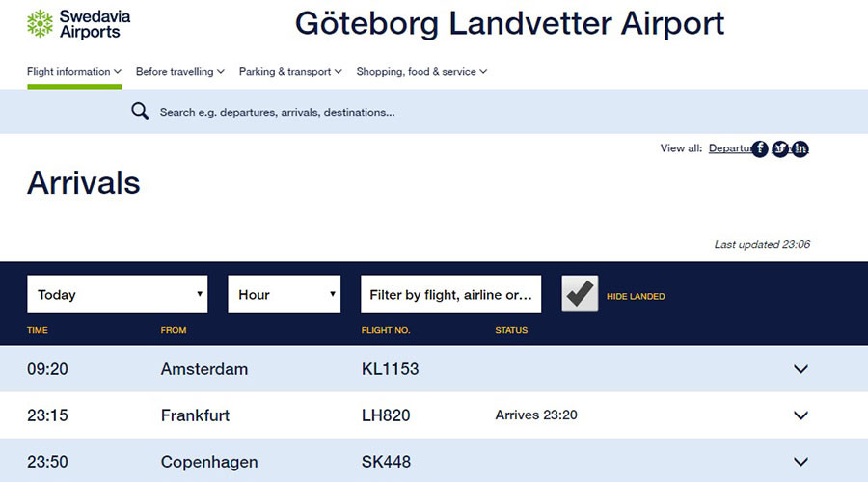Click the Swedavia Airports snowflake logo
Image resolution: width=868 pixels, height=482 pixels.
click(40, 24)
